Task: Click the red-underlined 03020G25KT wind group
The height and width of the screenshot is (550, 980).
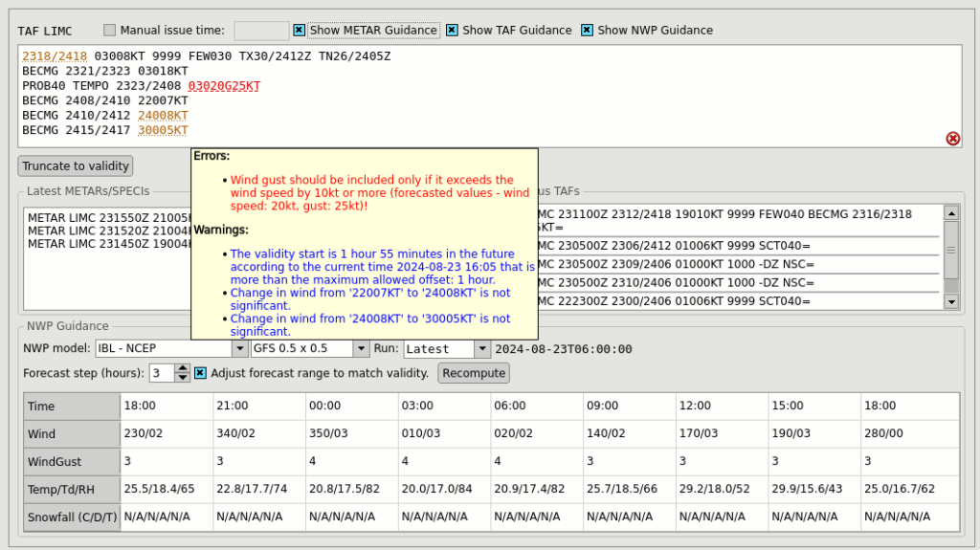Action: click(224, 86)
